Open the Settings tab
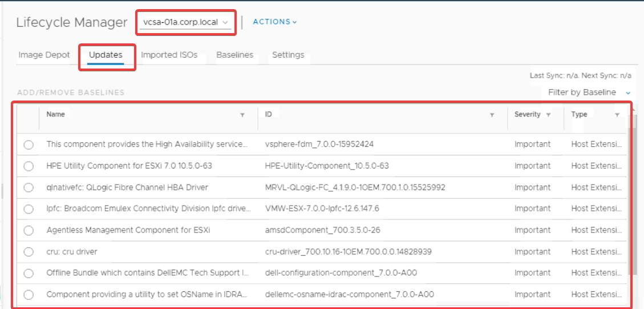 click(x=288, y=55)
